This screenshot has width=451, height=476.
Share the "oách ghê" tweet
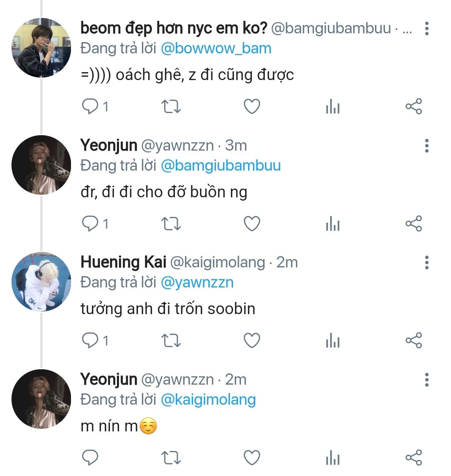(413, 107)
